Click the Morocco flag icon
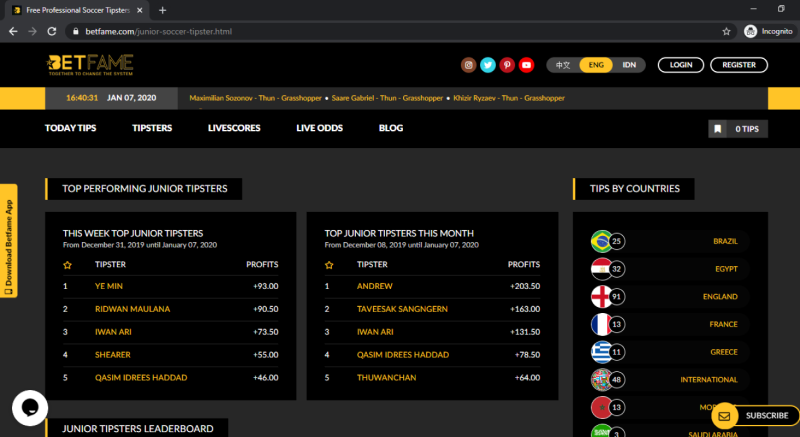 pyautogui.click(x=602, y=407)
